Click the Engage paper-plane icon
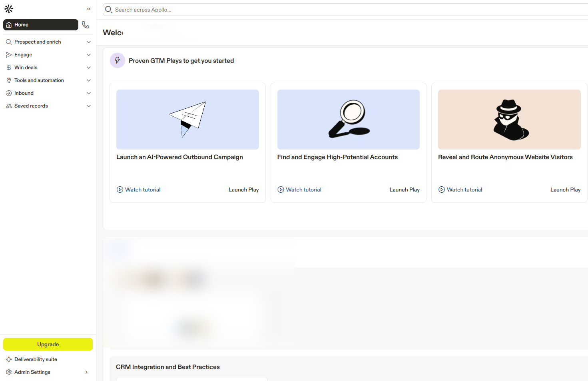 (x=9, y=55)
